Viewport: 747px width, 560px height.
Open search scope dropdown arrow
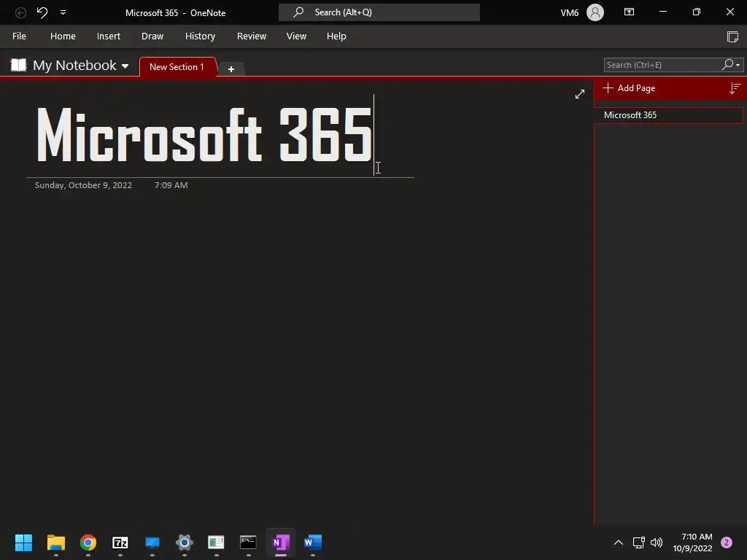tap(738, 65)
